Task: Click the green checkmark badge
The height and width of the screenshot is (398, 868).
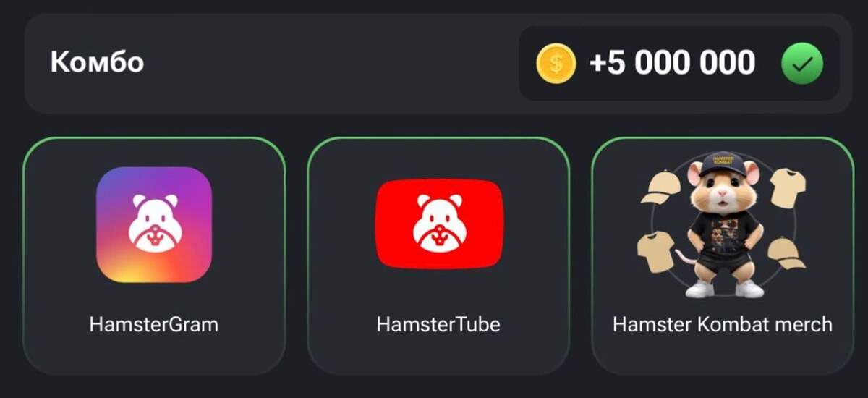Action: 802,64
